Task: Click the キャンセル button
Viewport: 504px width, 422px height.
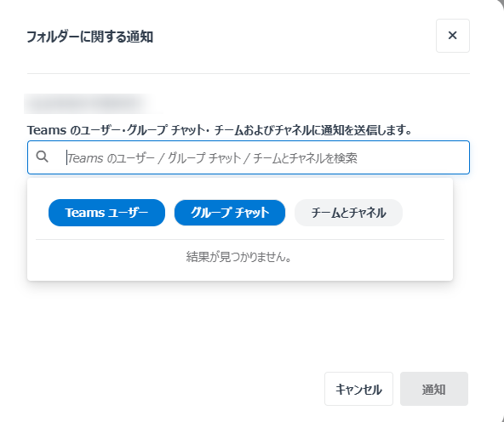Action: [358, 389]
